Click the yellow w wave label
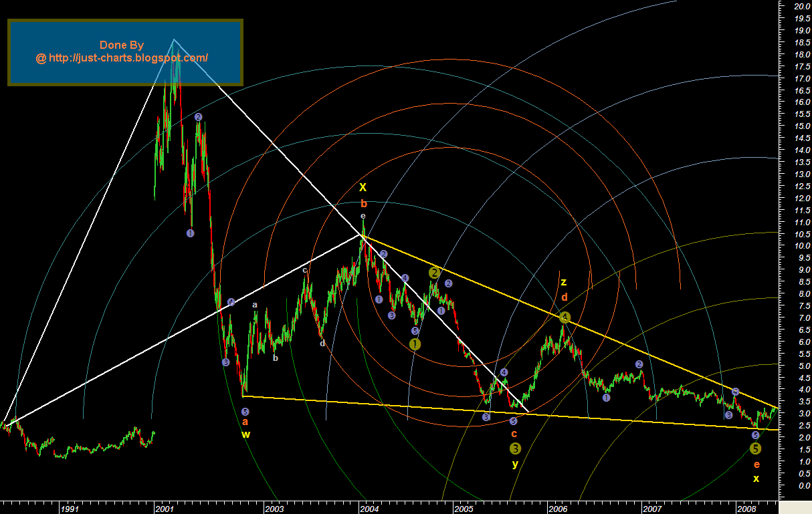This screenshot has width=812, height=514. [x=245, y=434]
